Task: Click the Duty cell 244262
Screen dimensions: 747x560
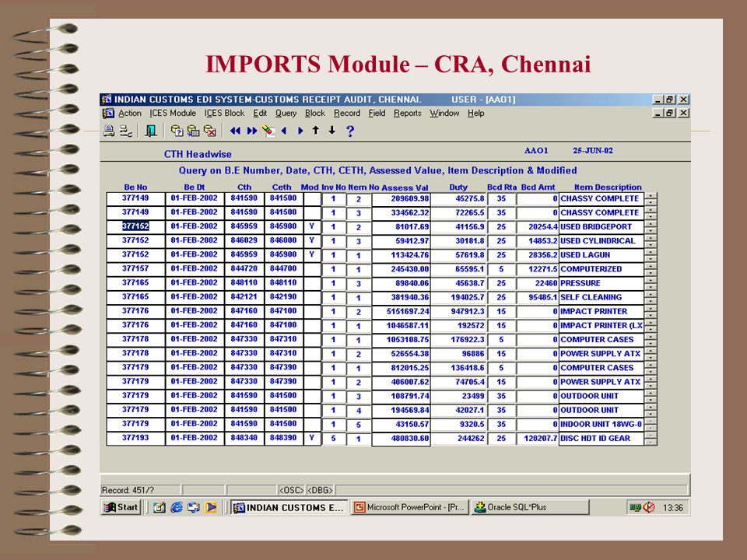Action: point(458,438)
